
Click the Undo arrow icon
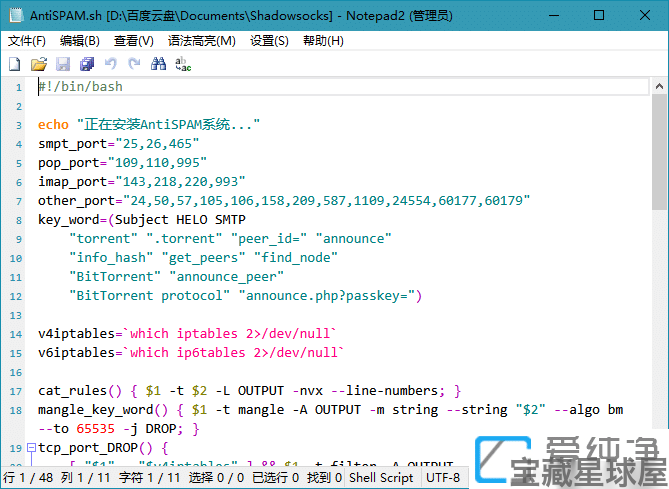(111, 64)
